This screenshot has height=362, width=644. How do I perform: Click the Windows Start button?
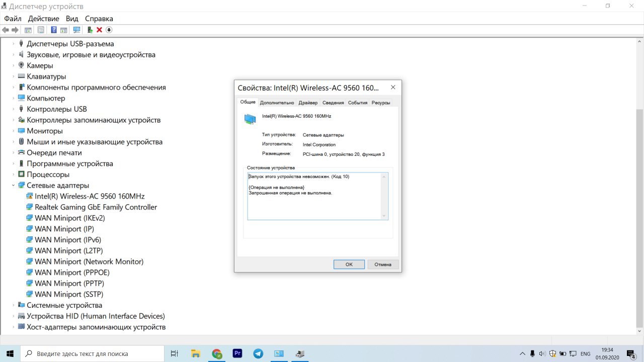(x=10, y=353)
